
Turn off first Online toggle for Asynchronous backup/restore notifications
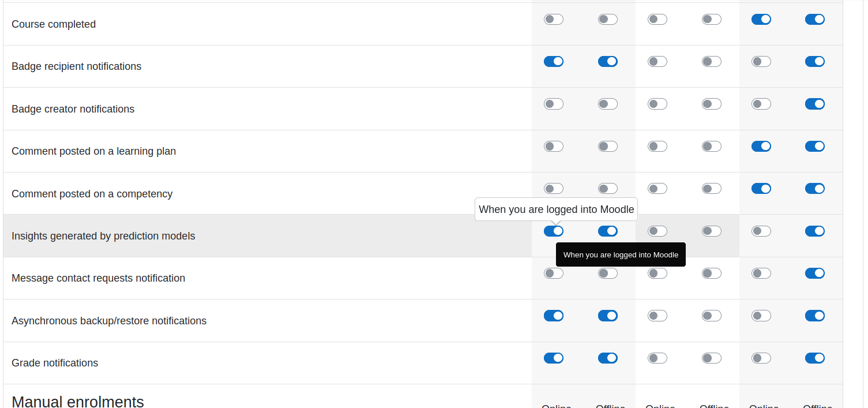coord(554,316)
